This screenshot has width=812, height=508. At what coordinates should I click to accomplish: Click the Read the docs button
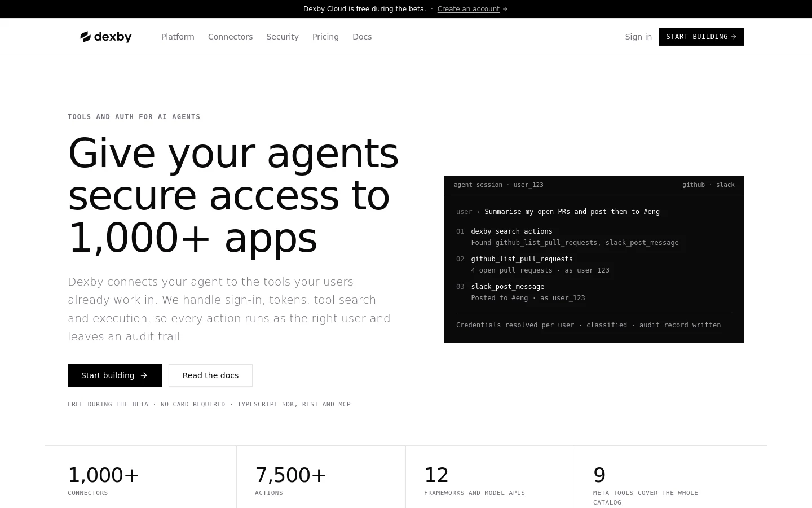click(x=210, y=375)
